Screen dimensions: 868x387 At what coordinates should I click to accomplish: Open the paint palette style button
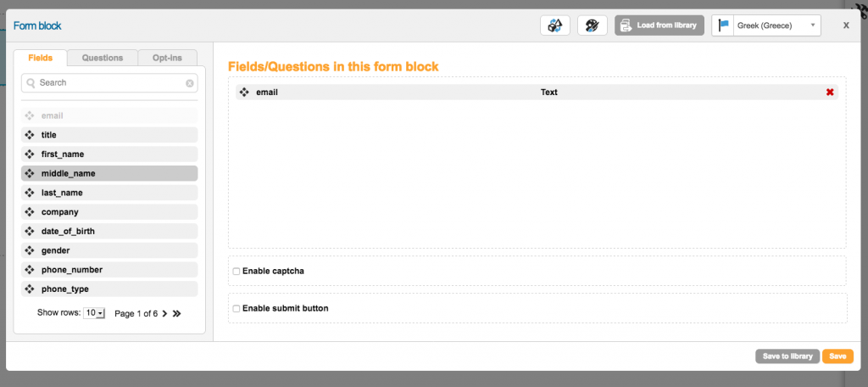click(592, 25)
